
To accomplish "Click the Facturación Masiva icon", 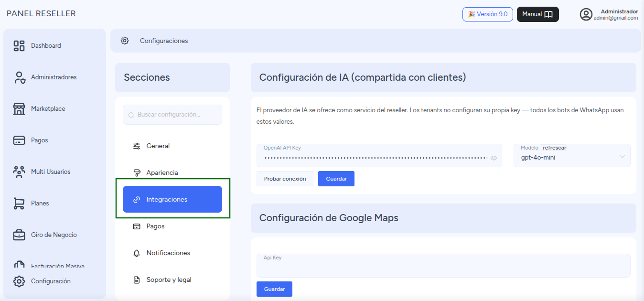I will coord(19,264).
